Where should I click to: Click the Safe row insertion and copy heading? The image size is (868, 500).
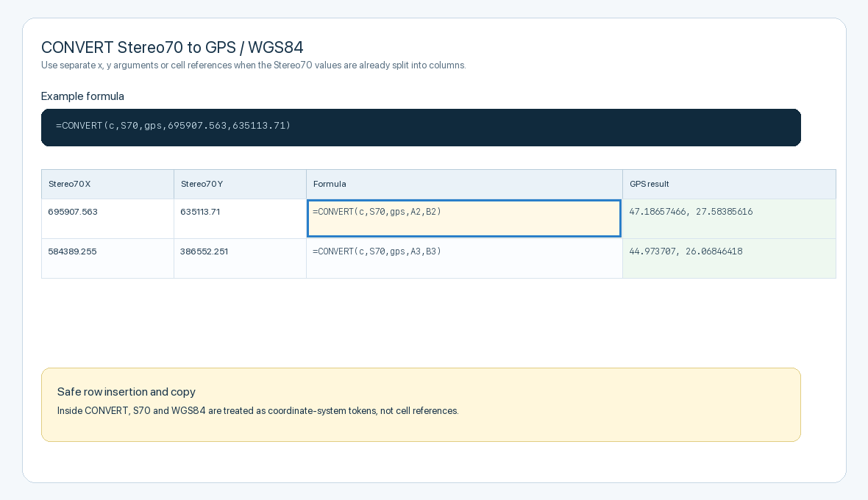coord(127,392)
